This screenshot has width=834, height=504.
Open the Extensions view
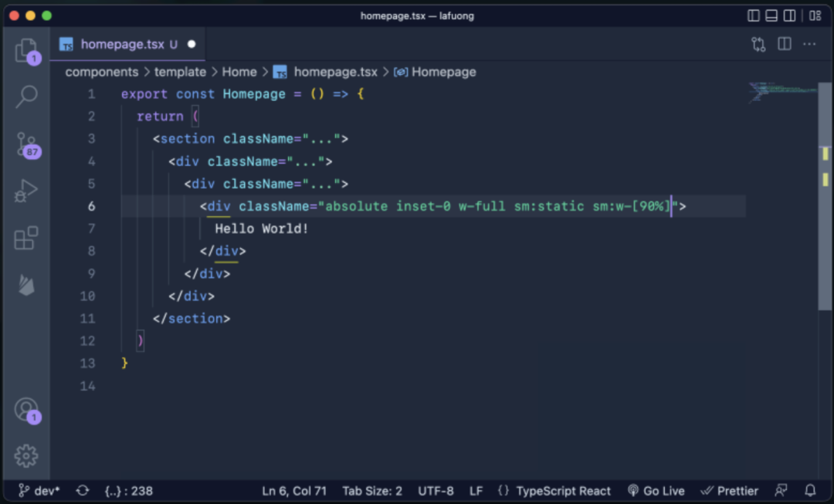[x=26, y=238]
